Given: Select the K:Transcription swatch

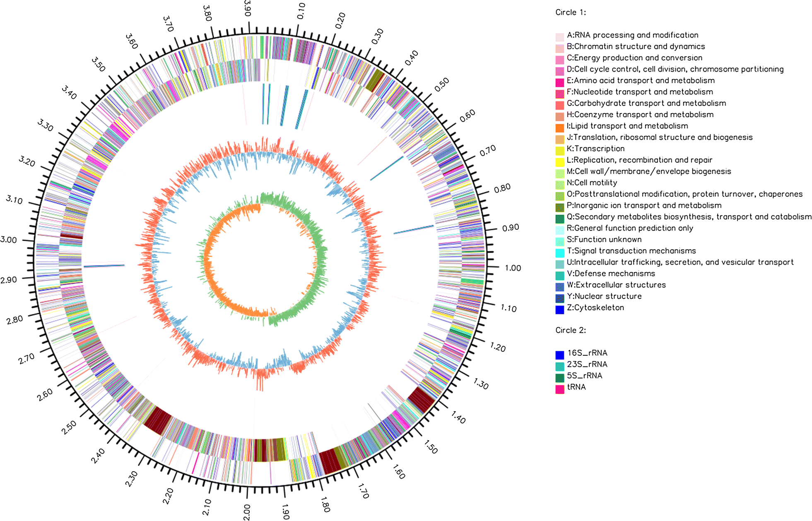Looking at the screenshot, I should (x=559, y=151).
